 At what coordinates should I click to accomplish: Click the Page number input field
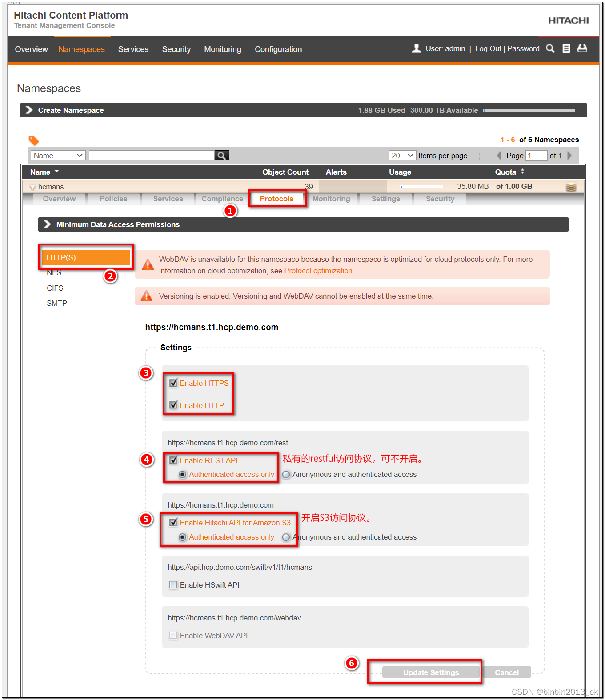tap(536, 156)
